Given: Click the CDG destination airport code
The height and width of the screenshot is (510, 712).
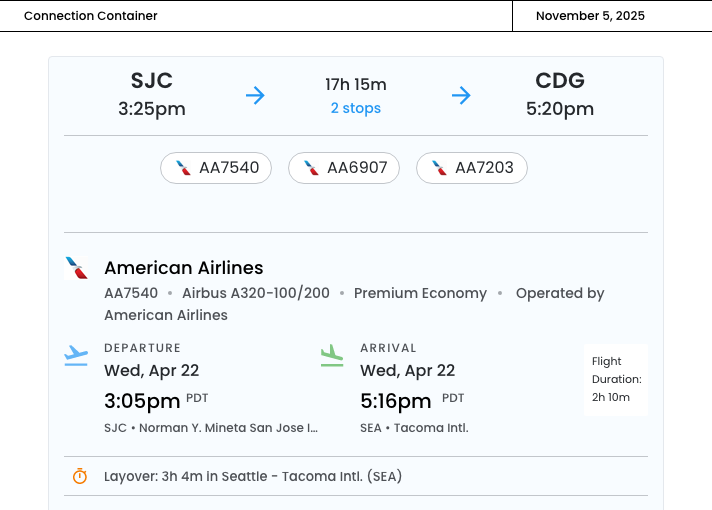Looking at the screenshot, I should (x=560, y=81).
